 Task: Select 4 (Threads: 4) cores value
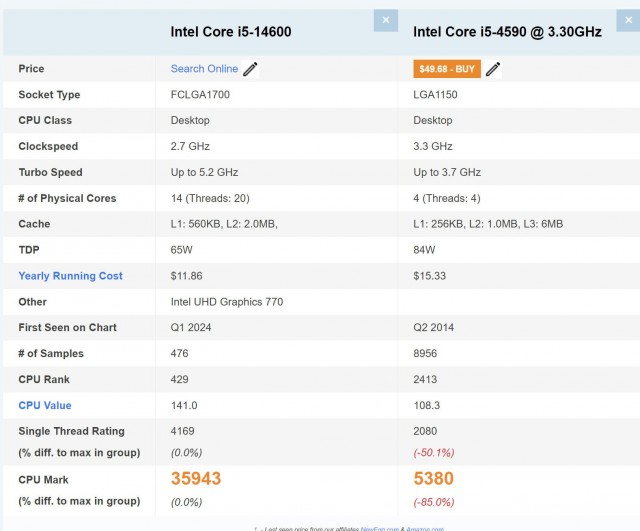point(447,198)
